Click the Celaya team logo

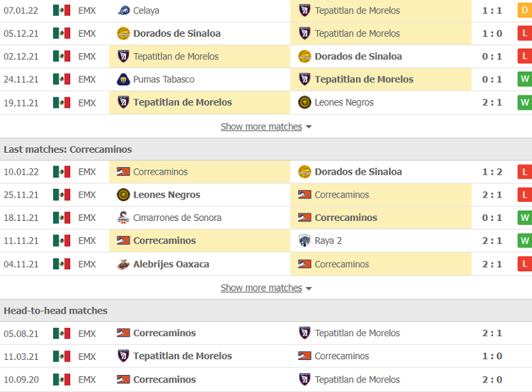pos(123,10)
